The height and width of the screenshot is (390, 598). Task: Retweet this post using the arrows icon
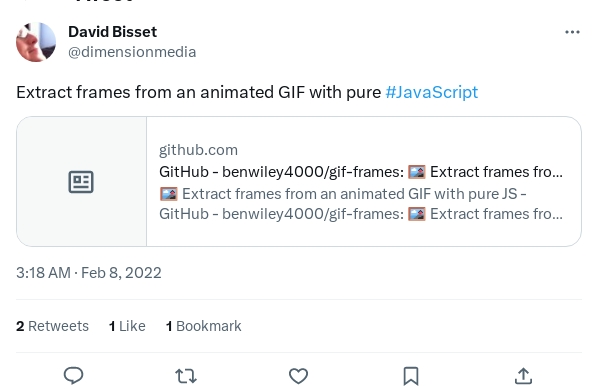(186, 376)
